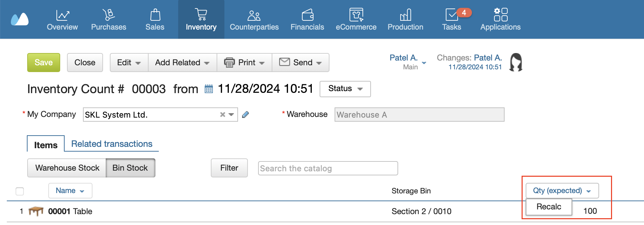Open the eCommerce section

[x=356, y=19]
